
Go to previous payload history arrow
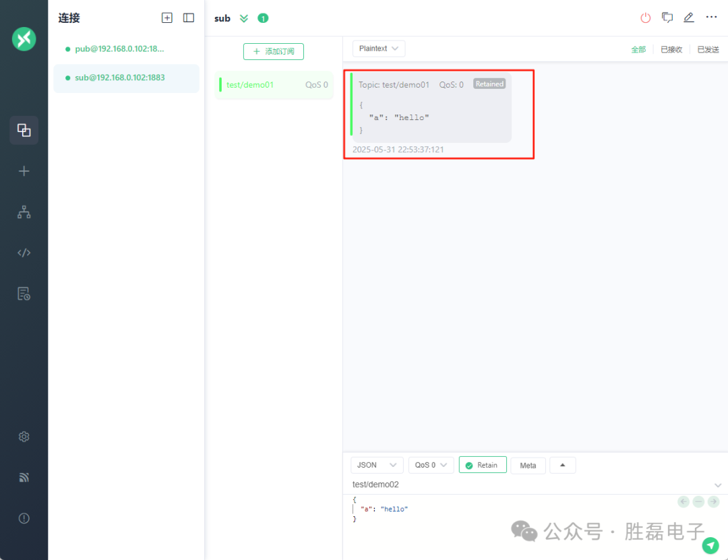click(684, 501)
